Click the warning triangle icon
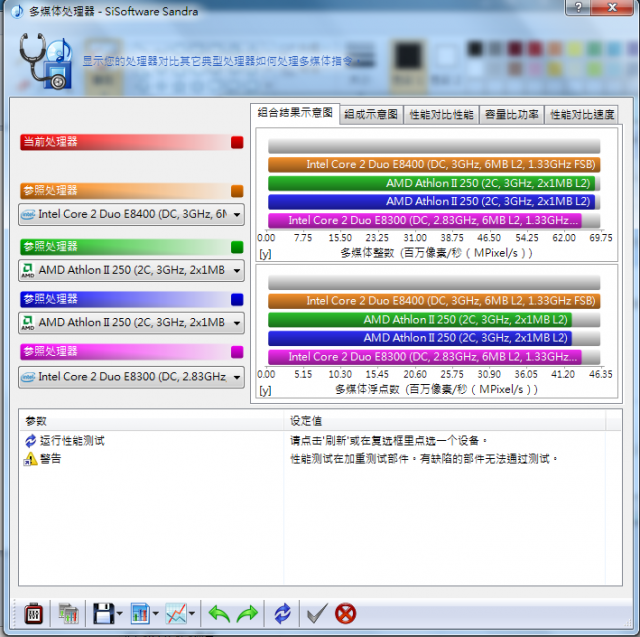640x637 pixels. pyautogui.click(x=30, y=459)
